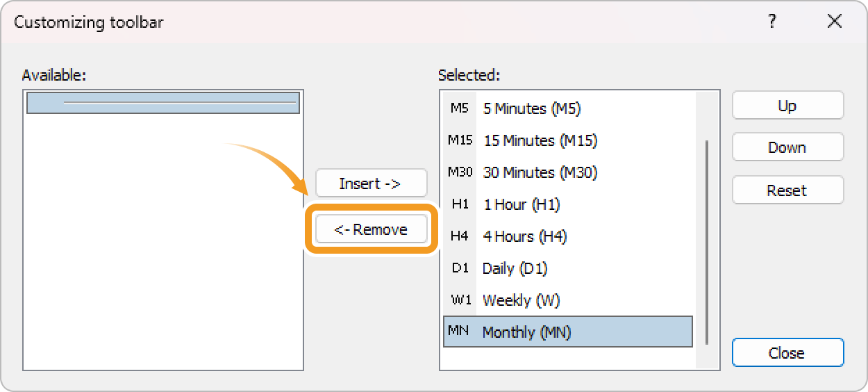This screenshot has width=868, height=392.
Task: Click the D1 timeframe icon
Action: click(x=460, y=268)
